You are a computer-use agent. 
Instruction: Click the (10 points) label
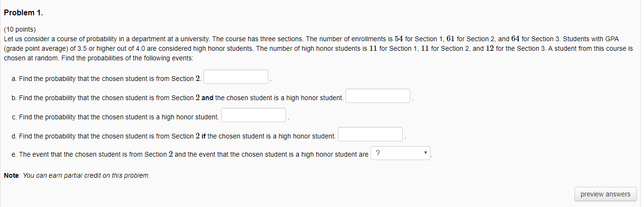[20, 29]
